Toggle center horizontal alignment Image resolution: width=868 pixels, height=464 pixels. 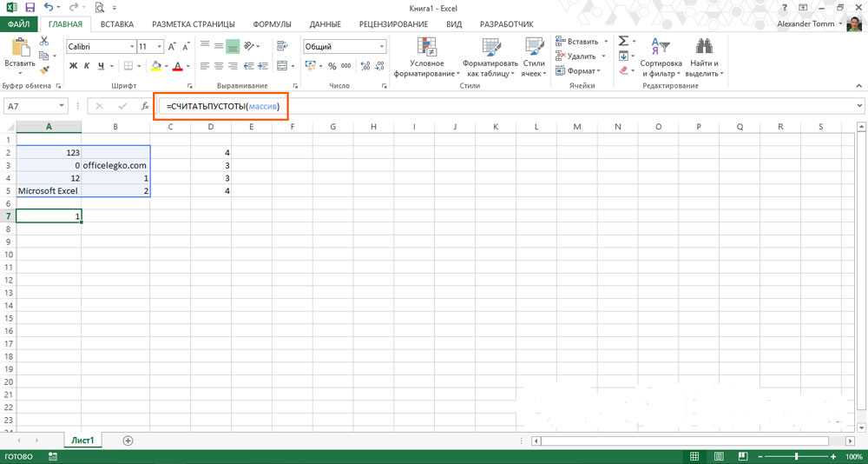[x=219, y=66]
